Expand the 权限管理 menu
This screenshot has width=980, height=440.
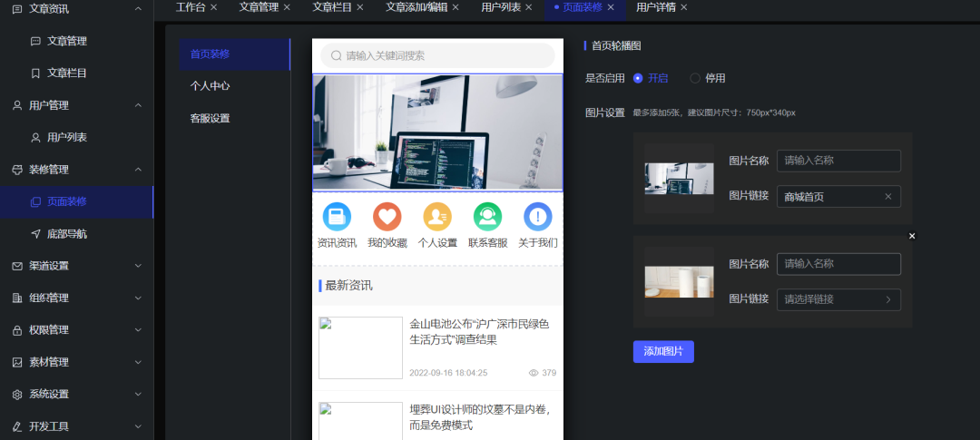138,330
